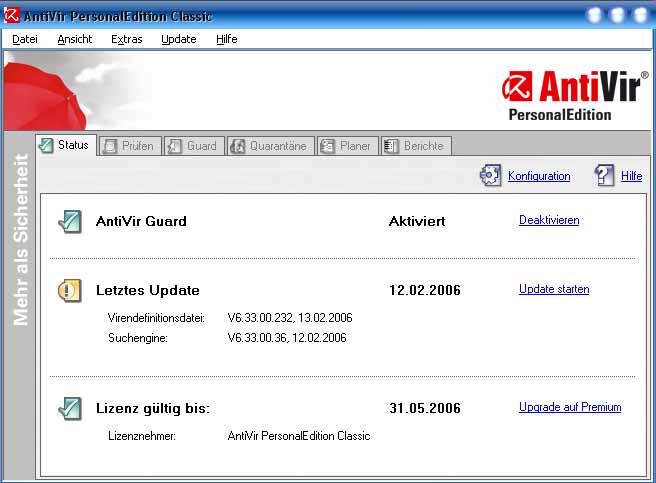Click the Hilfe link beside question icon

[x=631, y=176]
